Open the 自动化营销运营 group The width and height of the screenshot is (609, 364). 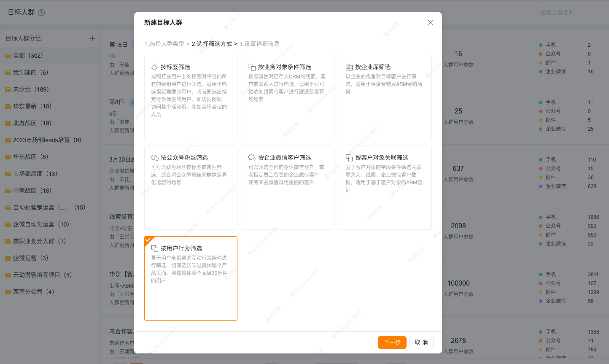pos(50,208)
